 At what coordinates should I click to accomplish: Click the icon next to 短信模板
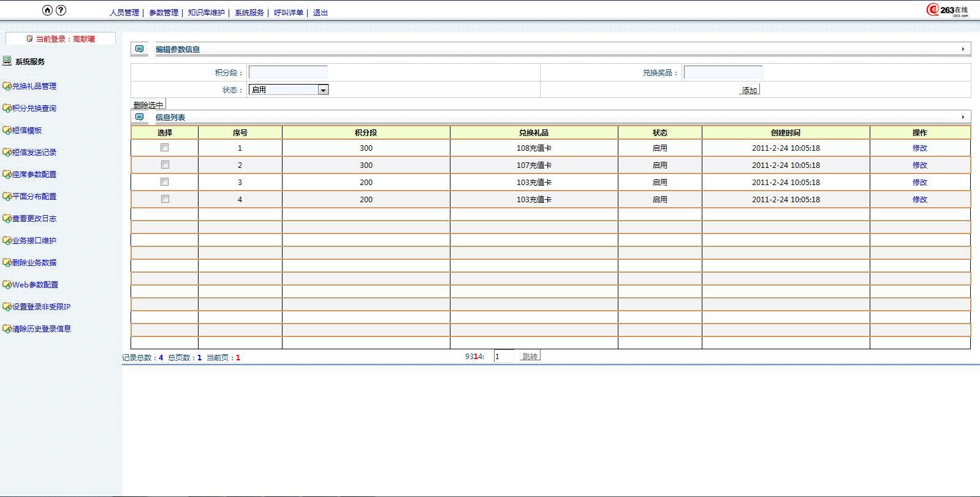pos(7,131)
